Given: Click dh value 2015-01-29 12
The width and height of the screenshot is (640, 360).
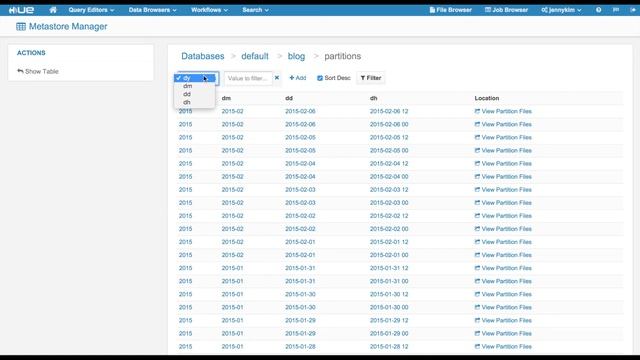Looking at the screenshot, I should point(389,320).
